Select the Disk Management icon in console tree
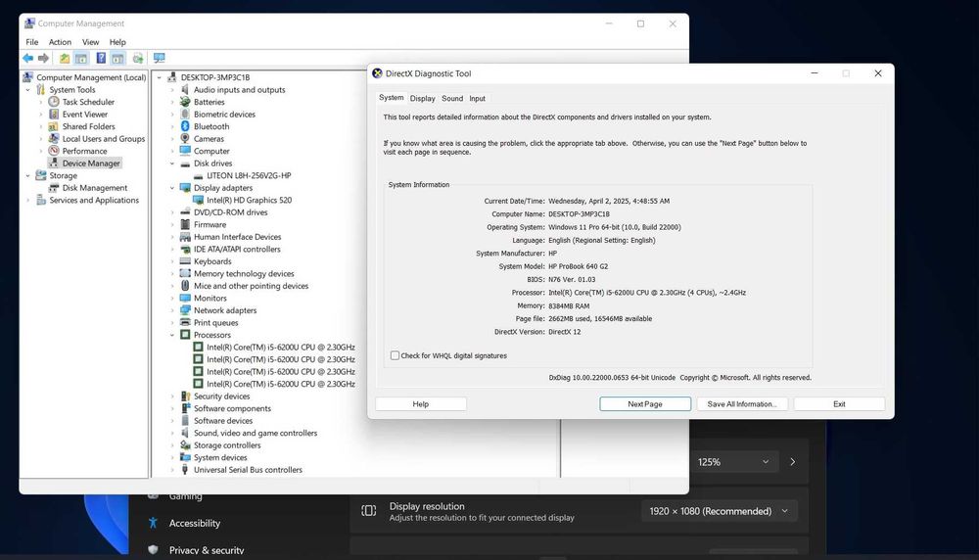979x560 pixels. click(x=54, y=188)
